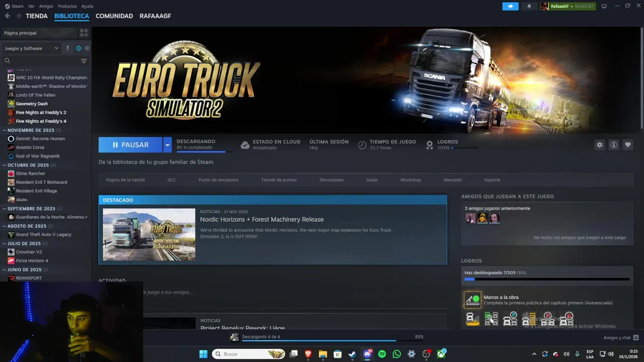Open the Amigos menu
This screenshot has width=644, height=362.
46,6
